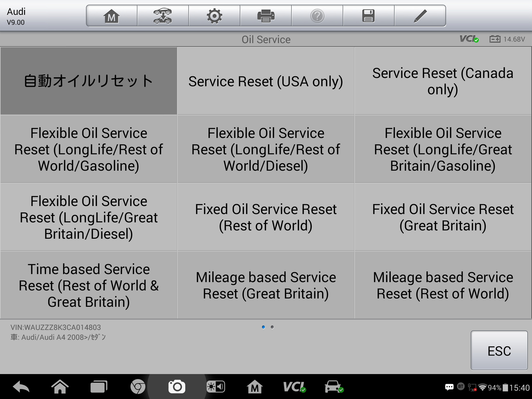
Task: Switch to second page indicator dot
Action: 272,327
